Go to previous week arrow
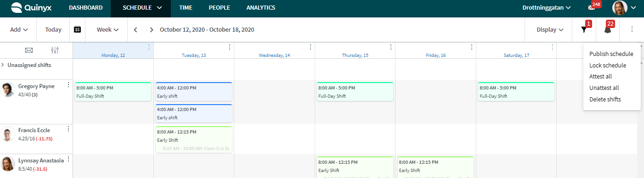The image size is (644, 178). click(136, 30)
